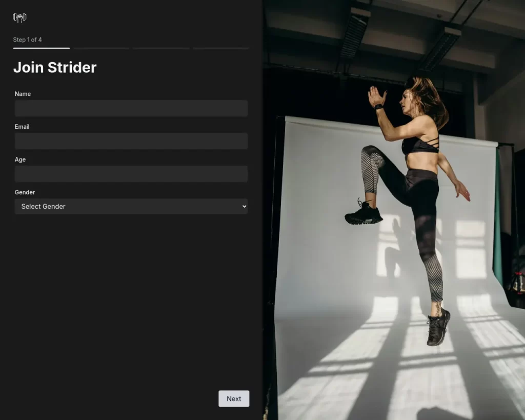The image size is (525, 420).
Task: Click the chevron on the Gender selector
Action: [x=245, y=206]
